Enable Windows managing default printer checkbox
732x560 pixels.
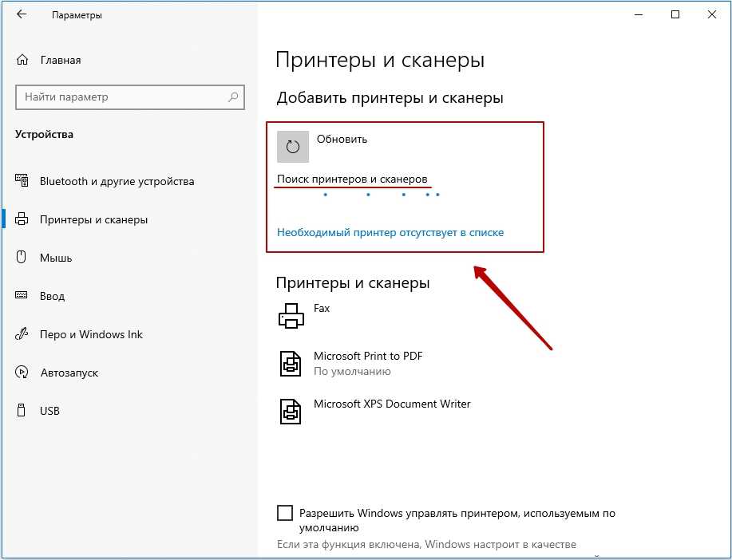tap(285, 513)
